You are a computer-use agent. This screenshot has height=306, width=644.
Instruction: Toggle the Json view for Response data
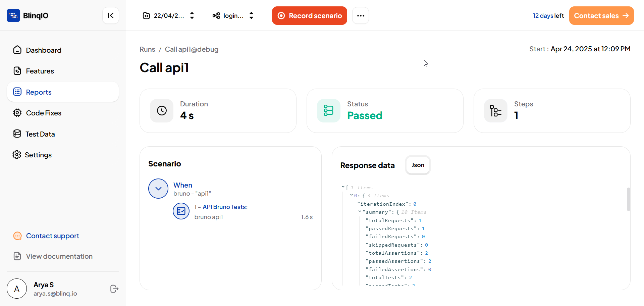418,165
